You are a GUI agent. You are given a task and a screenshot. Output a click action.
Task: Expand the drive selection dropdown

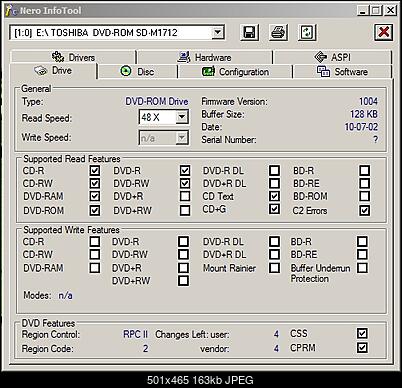218,33
